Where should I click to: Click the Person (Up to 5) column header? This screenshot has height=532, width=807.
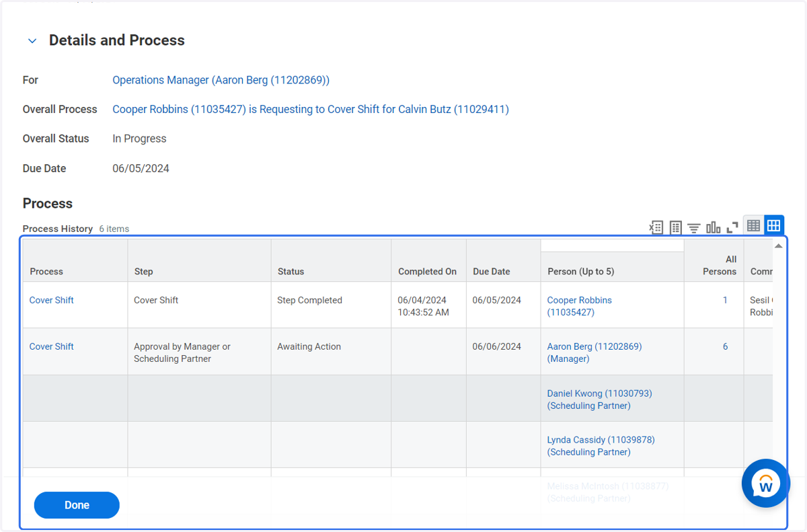pyautogui.click(x=613, y=267)
